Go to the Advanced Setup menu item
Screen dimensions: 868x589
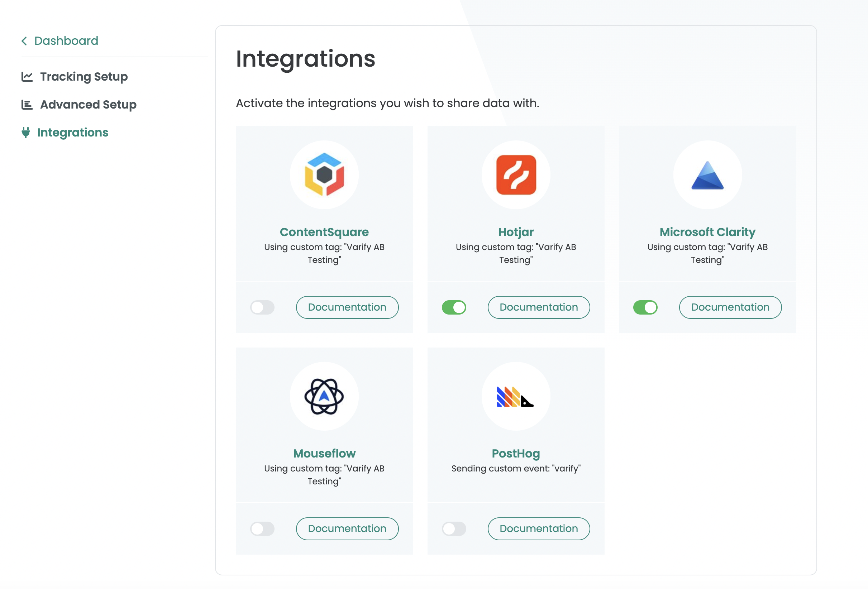(88, 105)
